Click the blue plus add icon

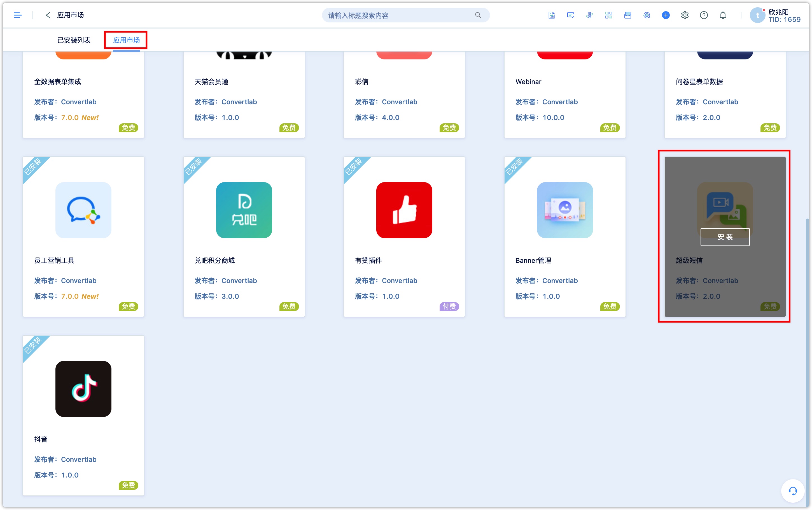(666, 15)
